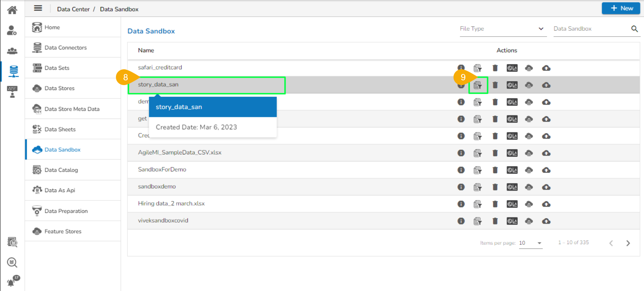Select Data Preparation from the side menu
The width and height of the screenshot is (644, 291).
tap(66, 211)
